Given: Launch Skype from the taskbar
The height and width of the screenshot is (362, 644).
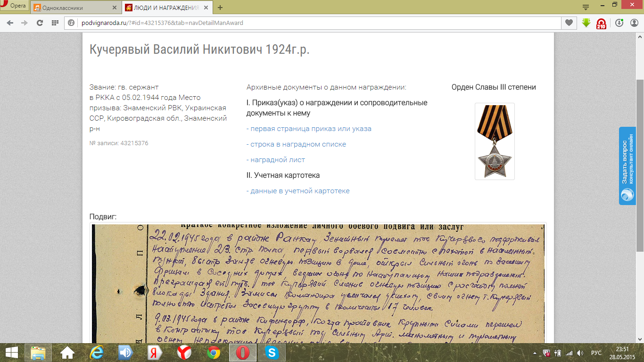Looking at the screenshot, I should [x=272, y=352].
